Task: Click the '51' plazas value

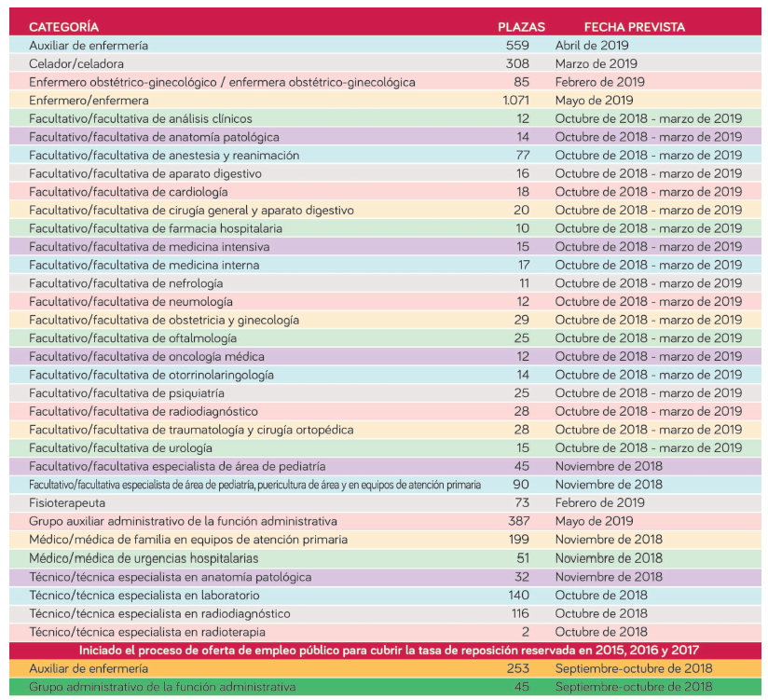Action: 523,558
